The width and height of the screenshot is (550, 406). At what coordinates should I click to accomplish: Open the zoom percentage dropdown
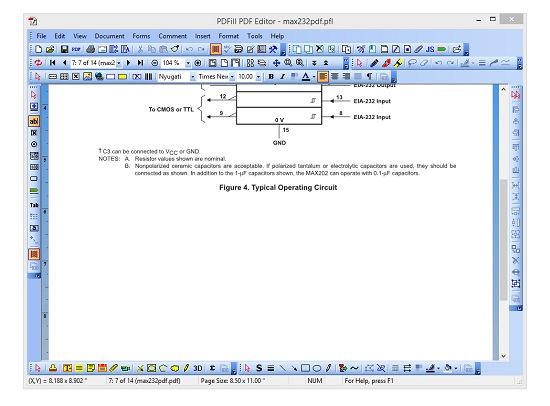188,63
